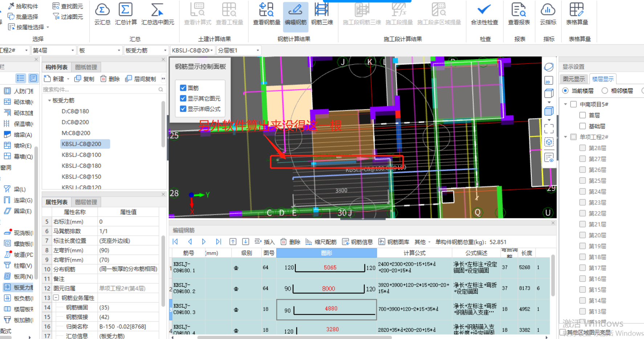Open KBSLJ-C8@200 component dropdown
Screen dimensions: 644x339
pos(192,50)
